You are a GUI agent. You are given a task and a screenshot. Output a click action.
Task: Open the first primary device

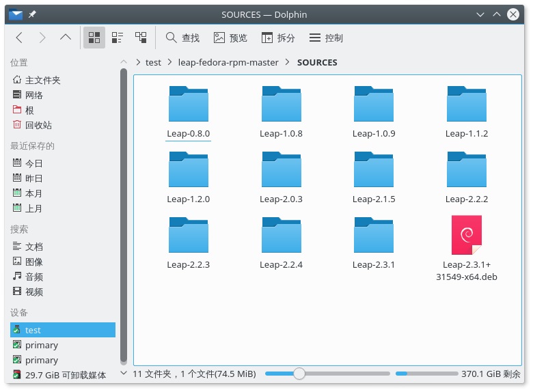pos(63,345)
